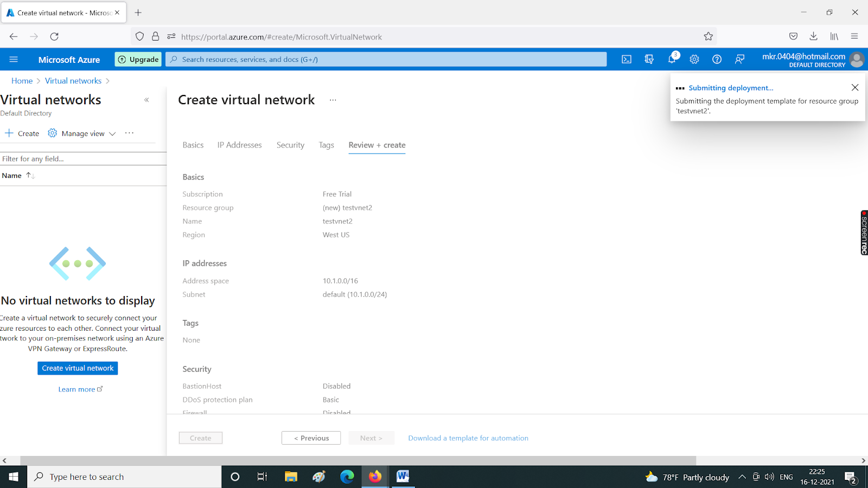The height and width of the screenshot is (488, 868).
Task: Open the Firefox downloads panel
Action: 813,36
